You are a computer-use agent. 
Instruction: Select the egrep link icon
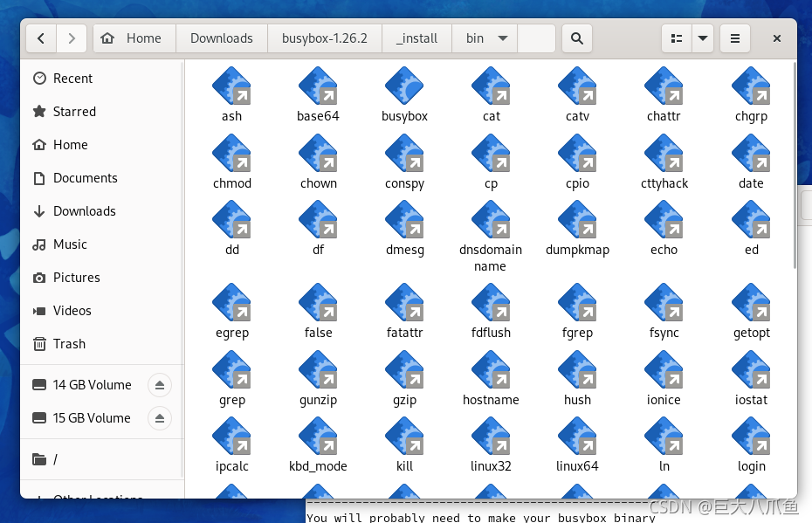click(231, 302)
